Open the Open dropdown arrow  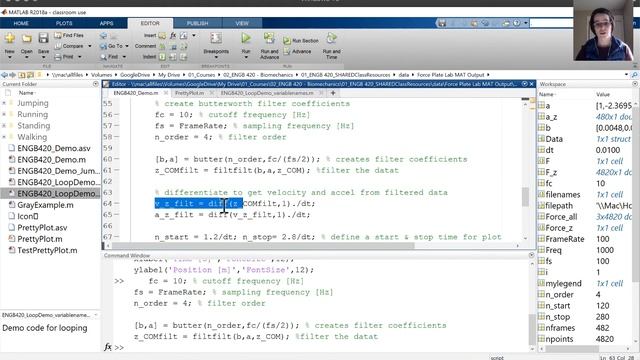(x=27, y=58)
